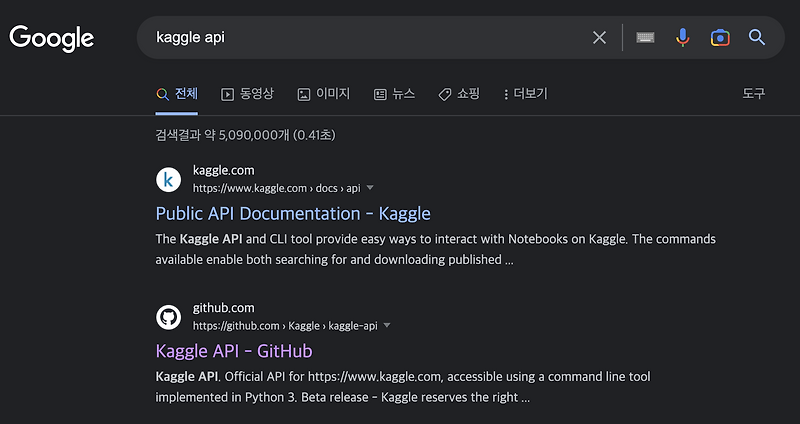Click the magnifying glass search button

[757, 37]
